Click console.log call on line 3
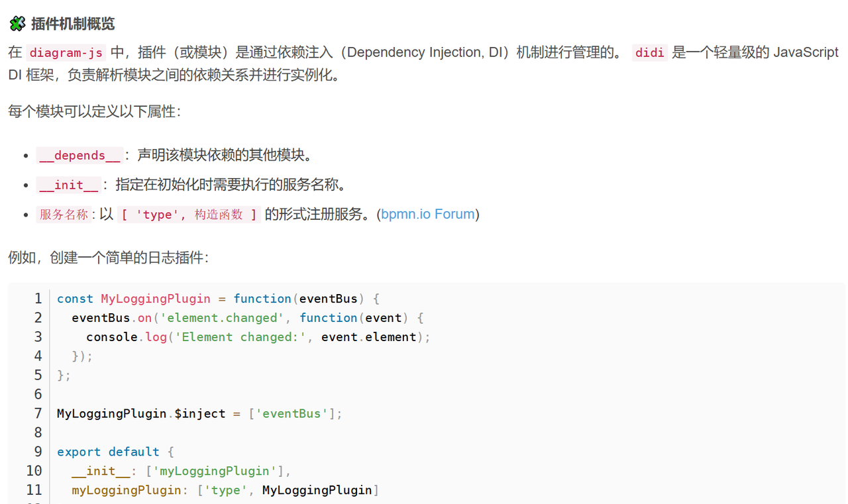Screen dimensions: 848x504 tap(127, 337)
